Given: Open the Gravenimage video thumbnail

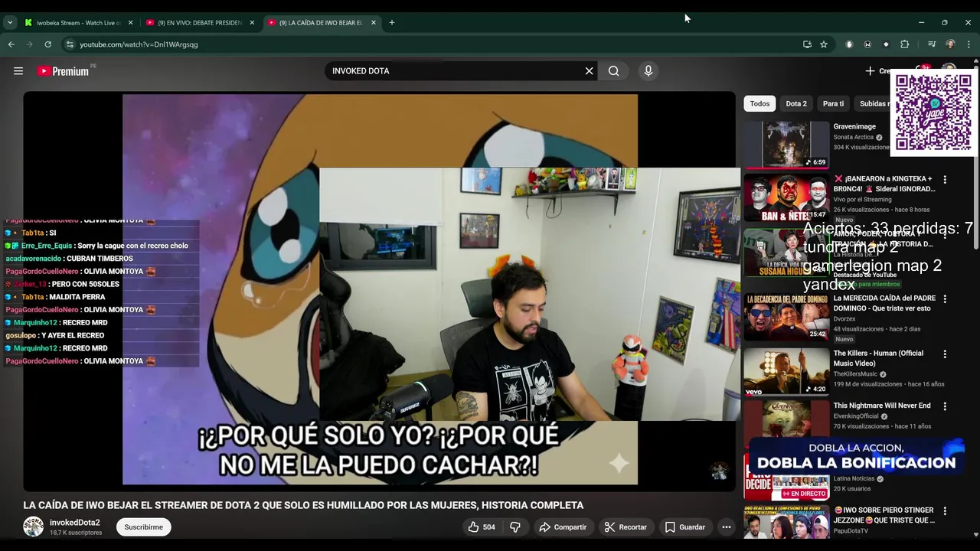Looking at the screenshot, I should 786,145.
